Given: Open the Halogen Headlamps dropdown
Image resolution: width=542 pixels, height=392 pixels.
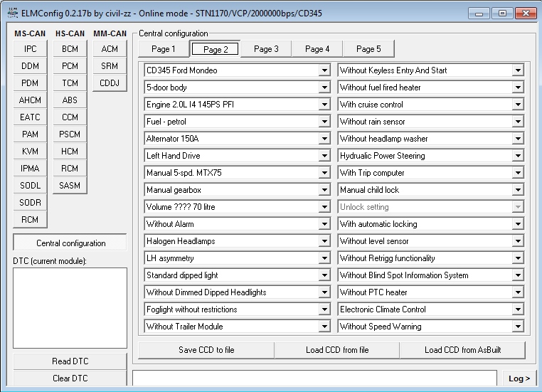Looking at the screenshot, I should point(324,241).
